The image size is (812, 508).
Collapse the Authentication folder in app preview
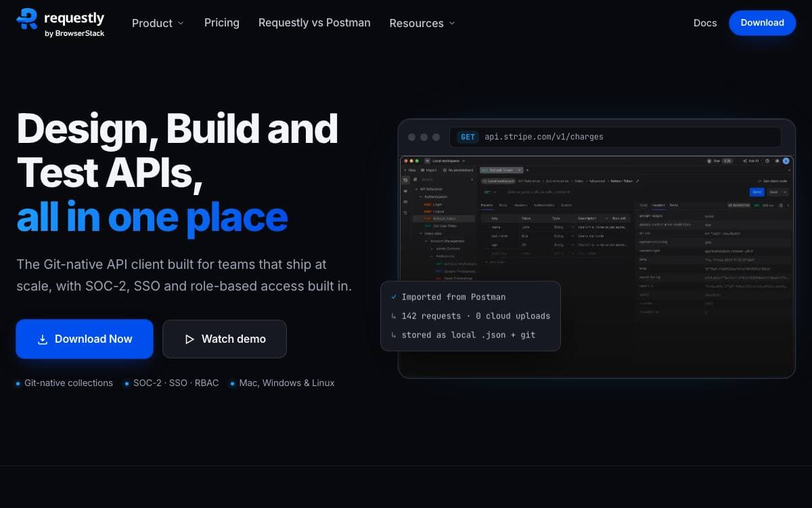pyautogui.click(x=420, y=196)
